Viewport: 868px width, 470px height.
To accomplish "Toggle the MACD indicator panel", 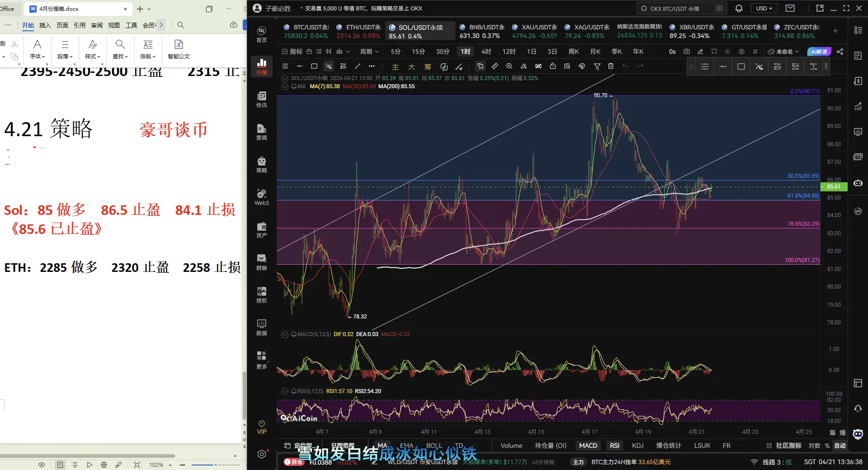I will [588, 446].
